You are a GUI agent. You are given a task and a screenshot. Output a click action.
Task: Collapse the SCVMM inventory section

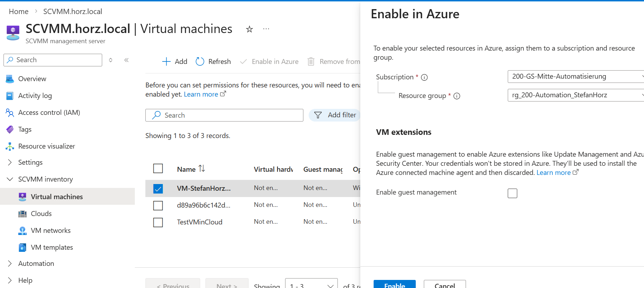point(10,179)
